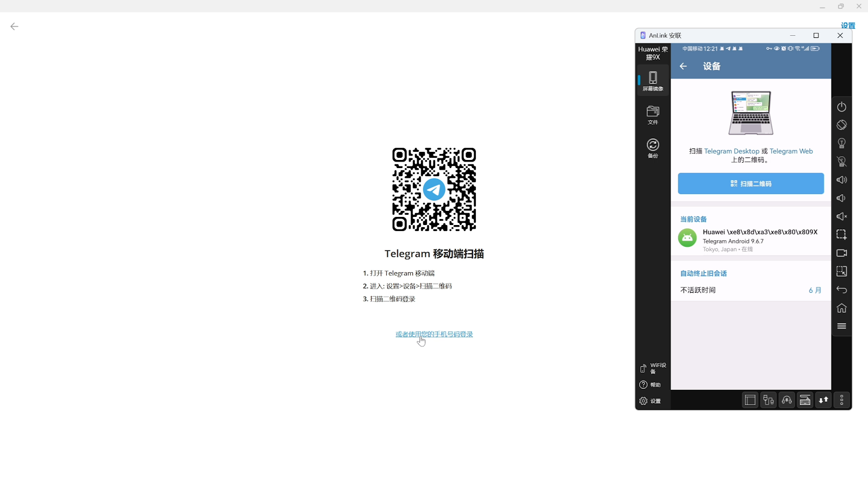Minimize the Telegram desktop window

click(x=822, y=7)
